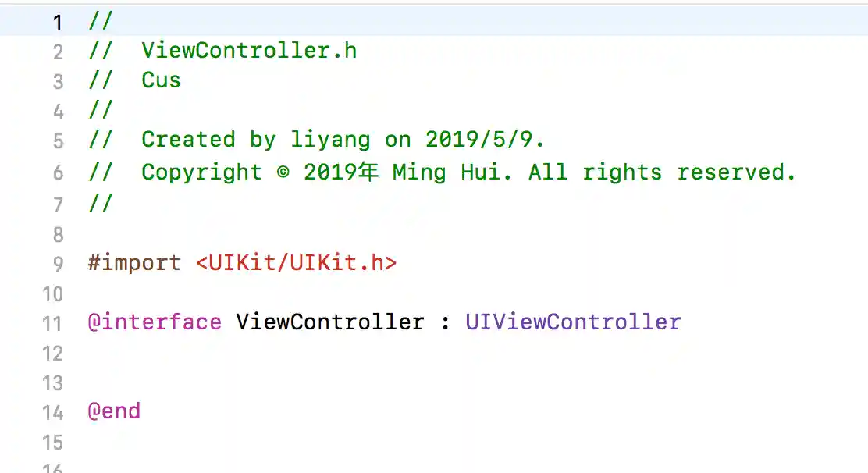This screenshot has width=868, height=473.
Task: Click the @end keyword
Action: [x=114, y=411]
